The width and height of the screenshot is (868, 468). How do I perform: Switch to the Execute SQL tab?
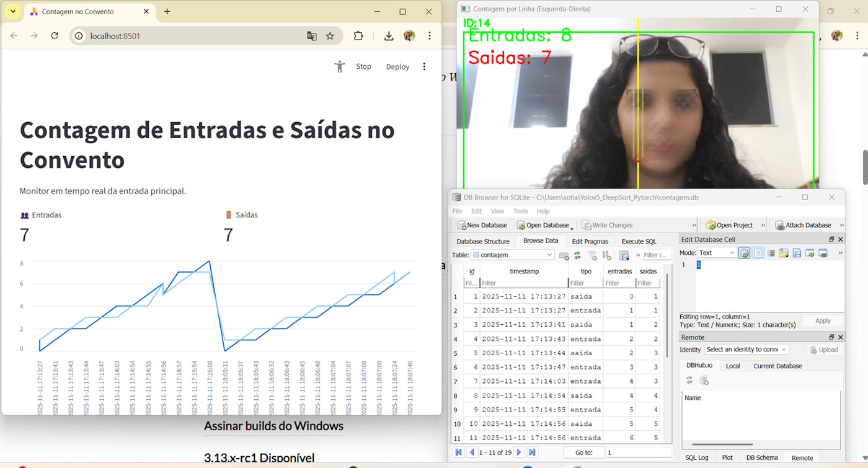[x=638, y=241]
